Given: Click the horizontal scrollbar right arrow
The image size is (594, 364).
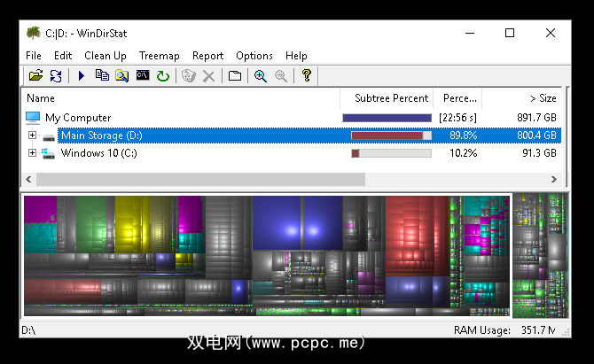Looking at the screenshot, I should tap(554, 179).
